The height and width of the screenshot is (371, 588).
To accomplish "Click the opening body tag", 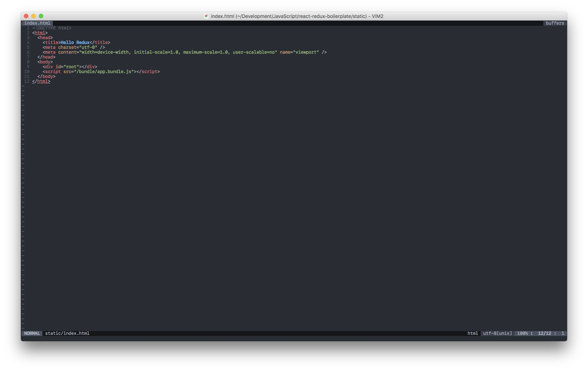I will pos(45,62).
